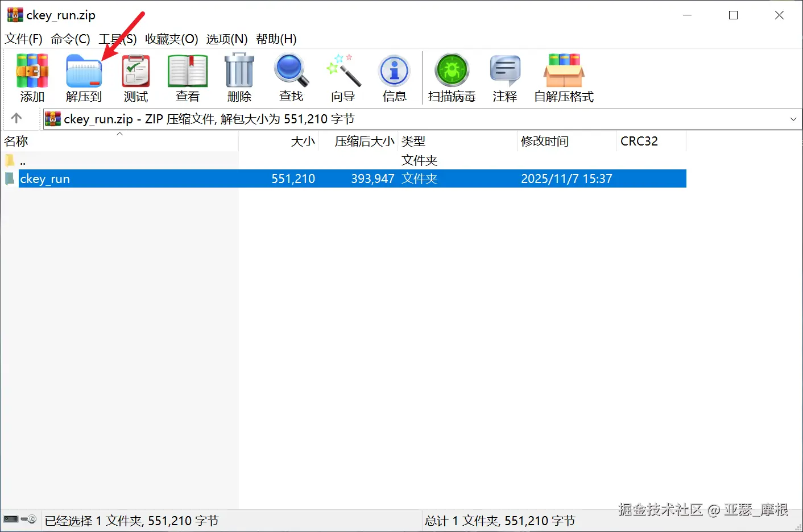Click size value 551,210 in ckey_run row
The width and height of the screenshot is (803, 532).
(293, 178)
